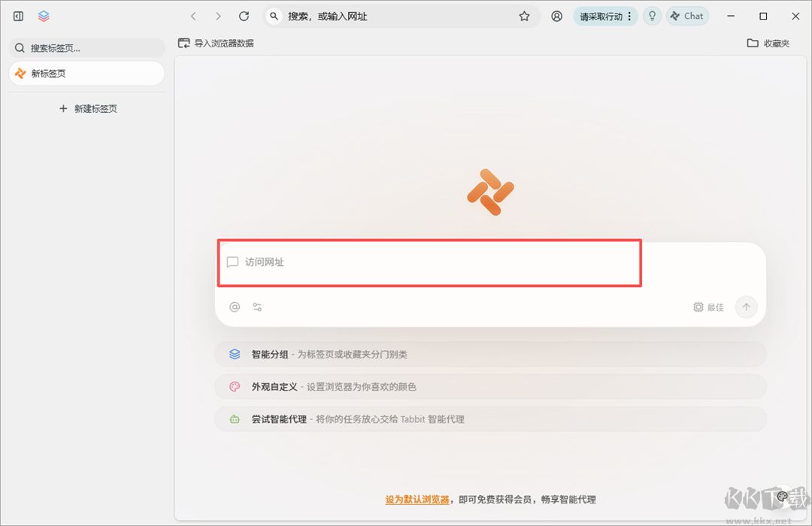812x526 pixels.
Task: Go forward with the right arrow
Action: click(218, 17)
